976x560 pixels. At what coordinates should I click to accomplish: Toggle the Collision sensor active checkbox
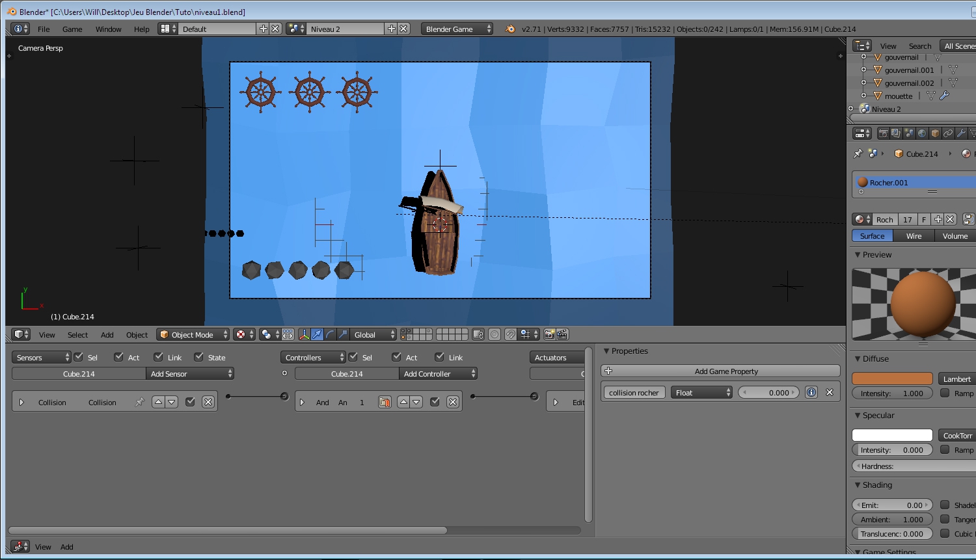(x=190, y=402)
